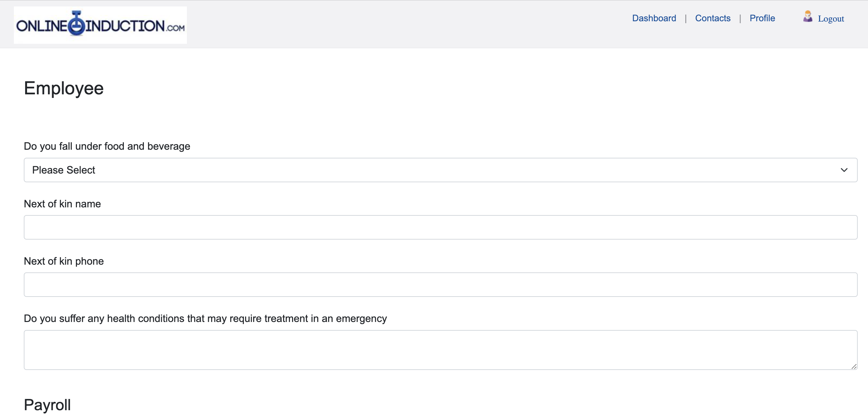868x416 pixels.
Task: Go to the Contacts page
Action: point(713,18)
